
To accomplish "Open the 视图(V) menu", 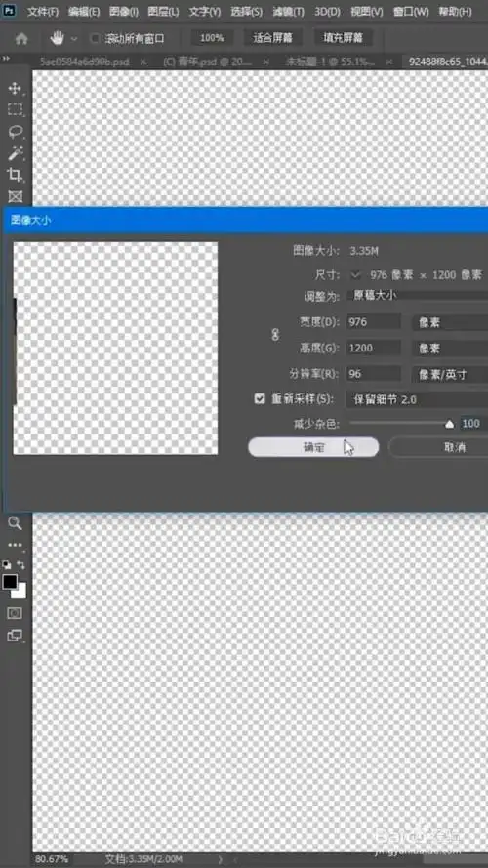I will click(x=367, y=11).
